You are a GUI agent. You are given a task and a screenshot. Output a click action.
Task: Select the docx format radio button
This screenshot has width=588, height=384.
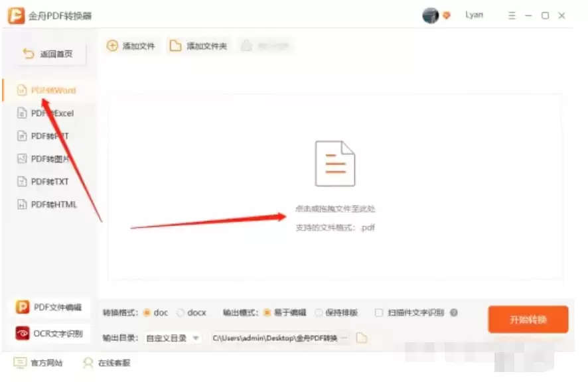point(181,312)
